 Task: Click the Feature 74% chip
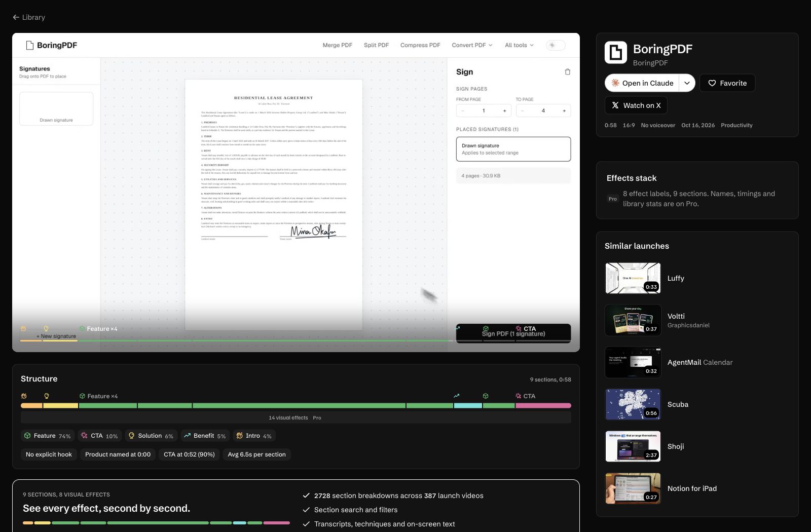point(48,436)
